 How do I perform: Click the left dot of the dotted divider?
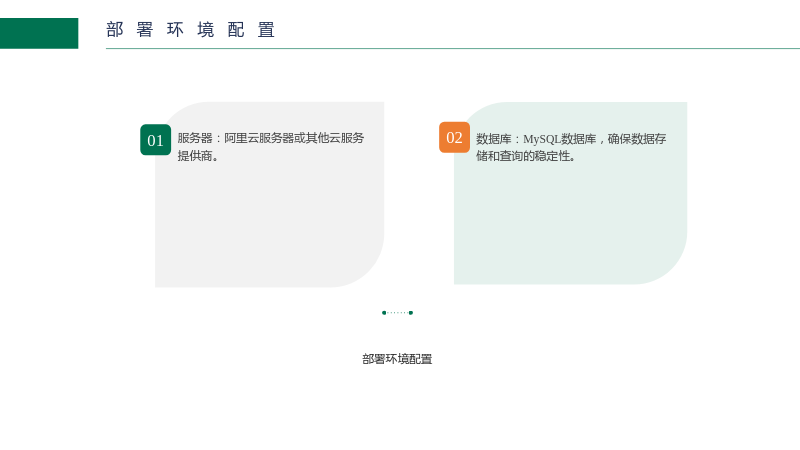tap(384, 313)
